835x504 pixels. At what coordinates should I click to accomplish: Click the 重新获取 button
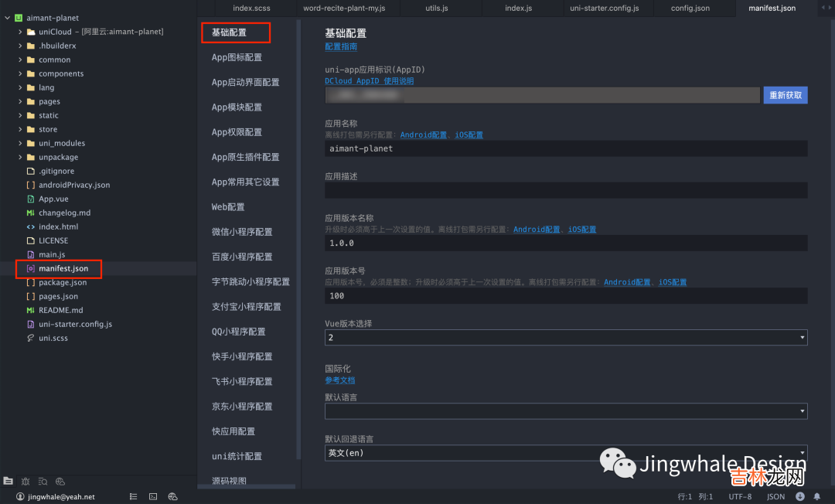[786, 95]
